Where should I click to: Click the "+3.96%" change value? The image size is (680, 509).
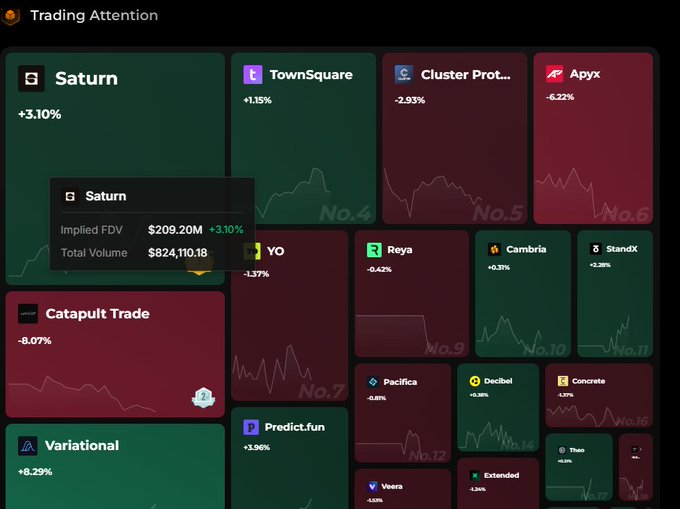(257, 447)
